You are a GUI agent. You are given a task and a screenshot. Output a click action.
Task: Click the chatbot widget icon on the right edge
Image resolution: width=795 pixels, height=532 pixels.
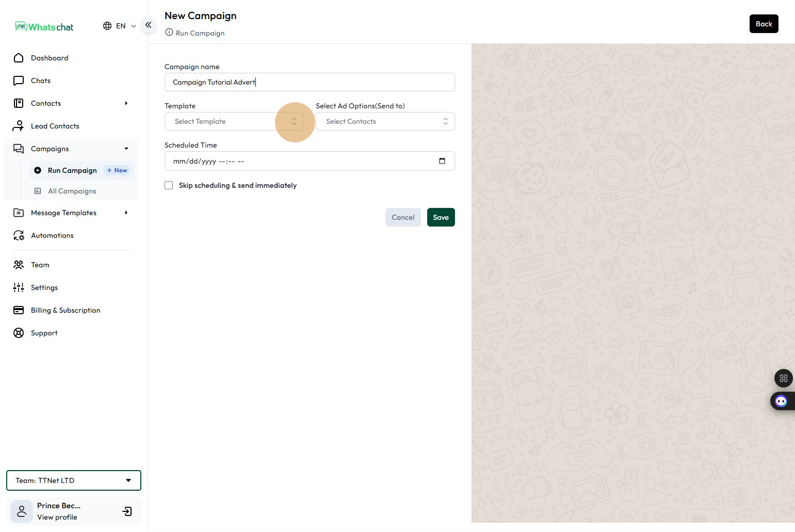coord(781,401)
